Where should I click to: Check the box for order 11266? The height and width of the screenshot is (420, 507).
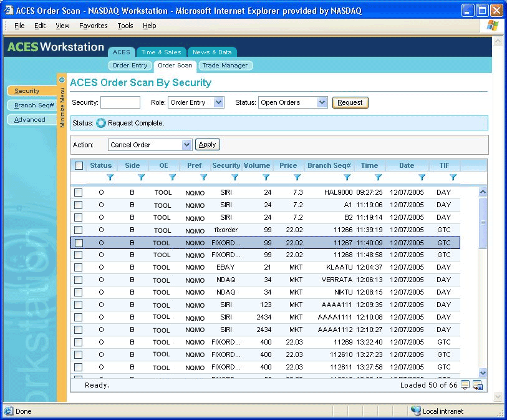tap(78, 230)
